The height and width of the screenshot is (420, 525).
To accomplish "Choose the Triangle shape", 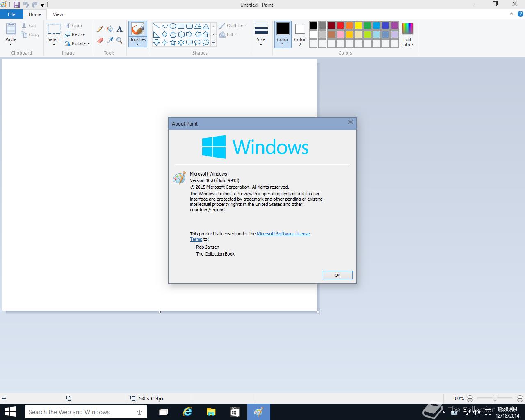I will tap(206, 26).
